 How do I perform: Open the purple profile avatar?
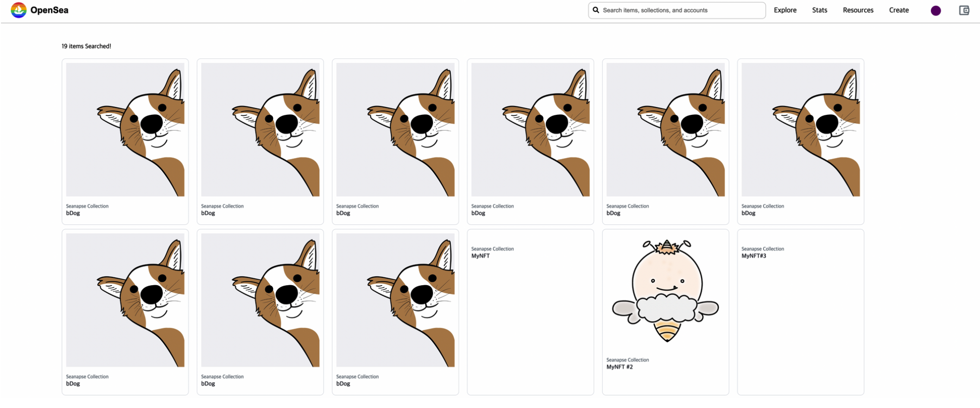[935, 10]
